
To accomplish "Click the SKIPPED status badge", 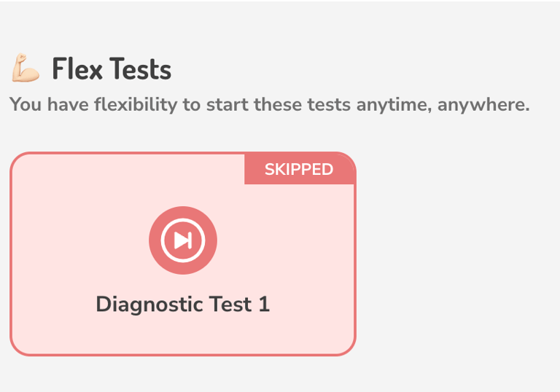I will pos(299,169).
